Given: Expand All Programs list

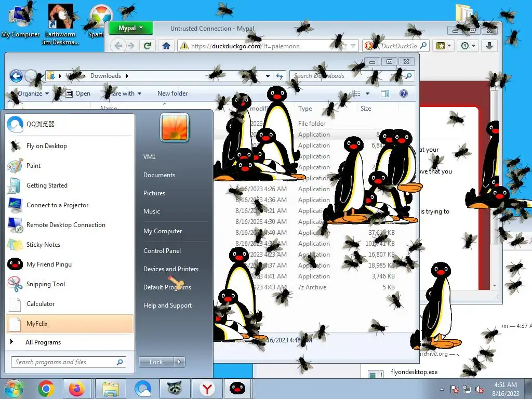Looking at the screenshot, I should (x=70, y=342).
